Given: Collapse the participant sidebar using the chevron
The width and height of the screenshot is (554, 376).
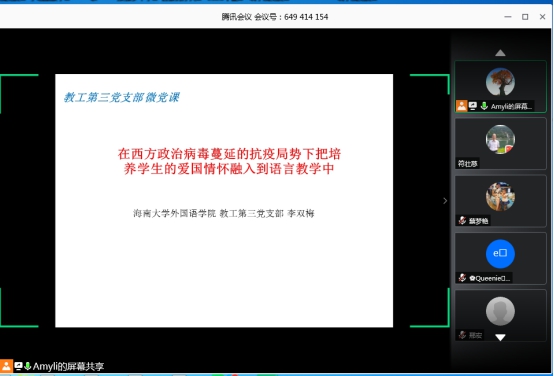Looking at the screenshot, I should click(x=445, y=201).
